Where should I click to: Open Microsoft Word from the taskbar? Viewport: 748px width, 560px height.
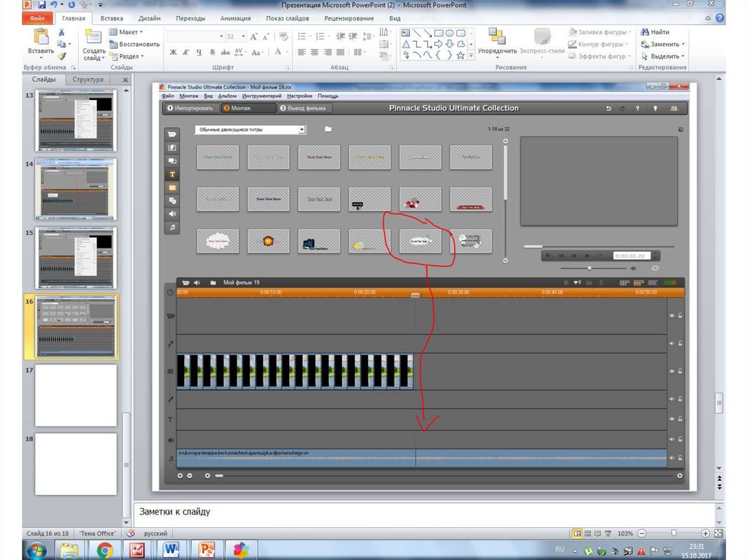tap(172, 549)
